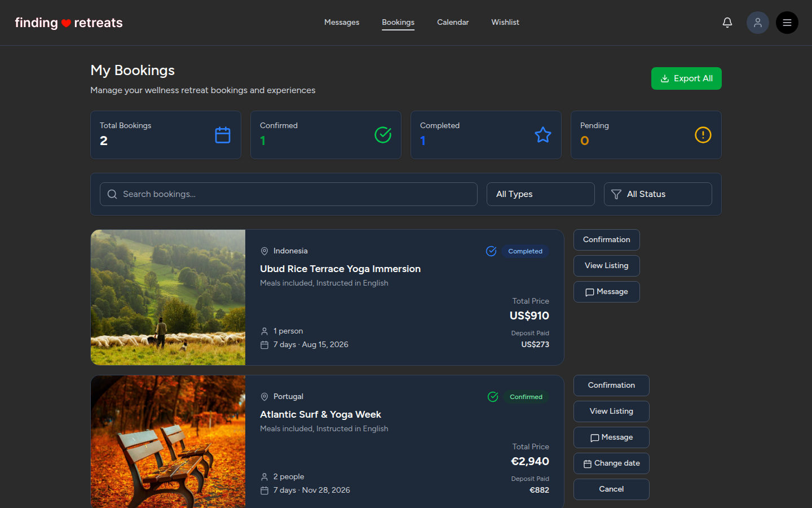The width and height of the screenshot is (812, 508).
Task: Select the Bookings tab
Action: pyautogui.click(x=398, y=23)
